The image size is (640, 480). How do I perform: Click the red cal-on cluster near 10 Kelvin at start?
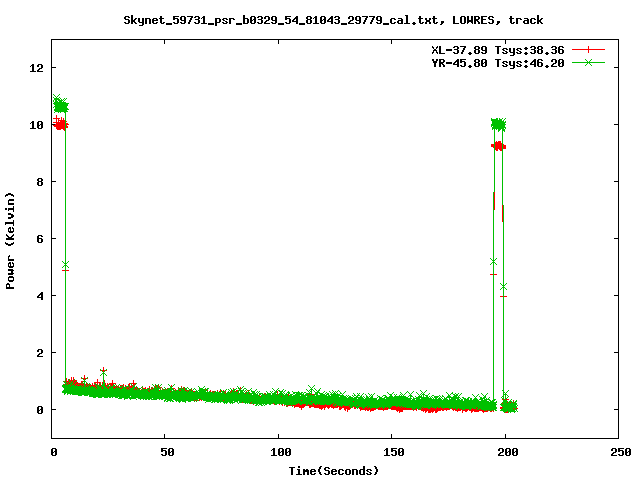[61, 124]
